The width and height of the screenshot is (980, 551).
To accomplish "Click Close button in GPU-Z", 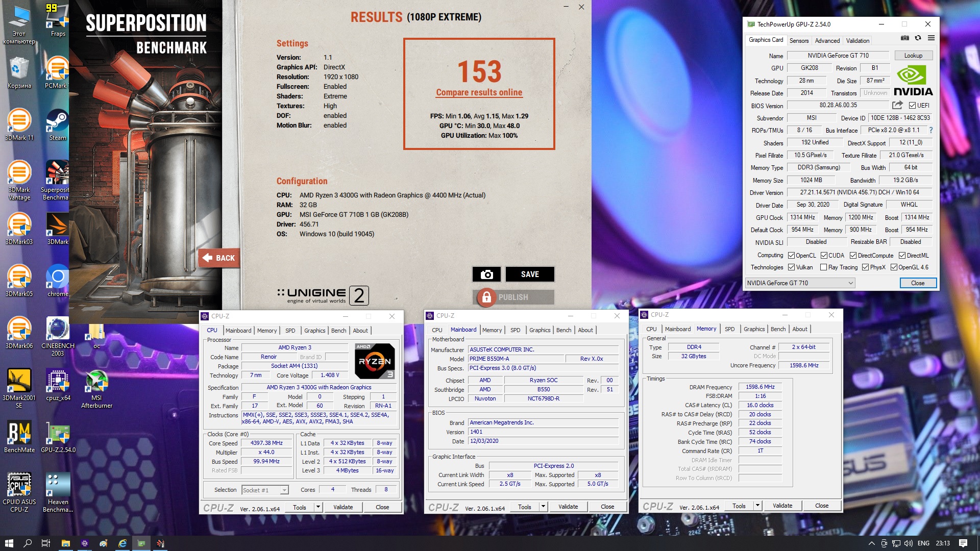I will (x=918, y=283).
